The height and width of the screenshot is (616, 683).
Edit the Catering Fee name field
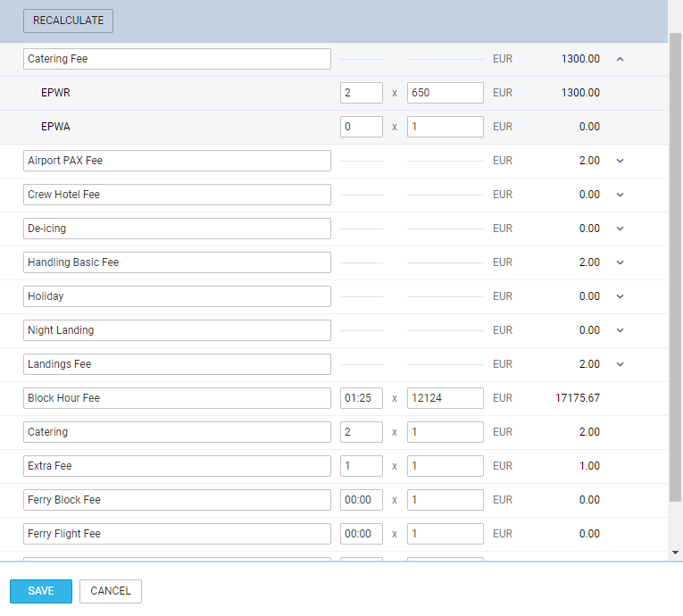point(177,59)
